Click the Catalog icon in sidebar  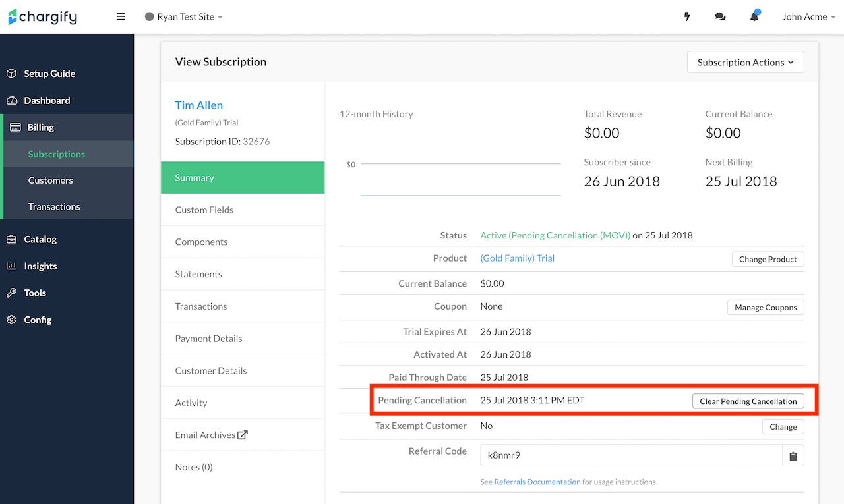point(11,239)
